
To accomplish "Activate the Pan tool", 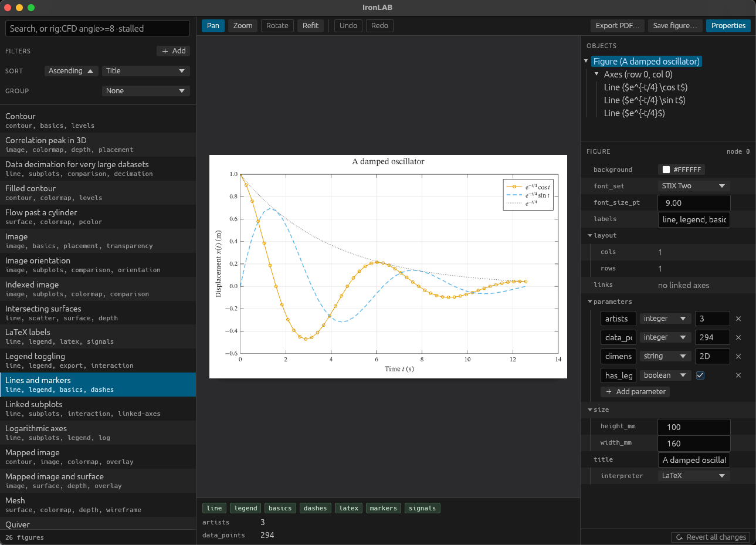I will 213,26.
